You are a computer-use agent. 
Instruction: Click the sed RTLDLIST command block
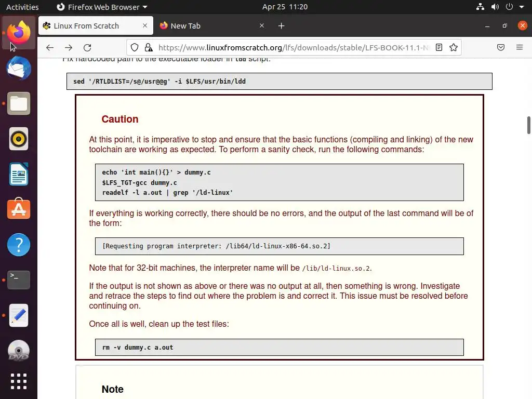click(279, 82)
